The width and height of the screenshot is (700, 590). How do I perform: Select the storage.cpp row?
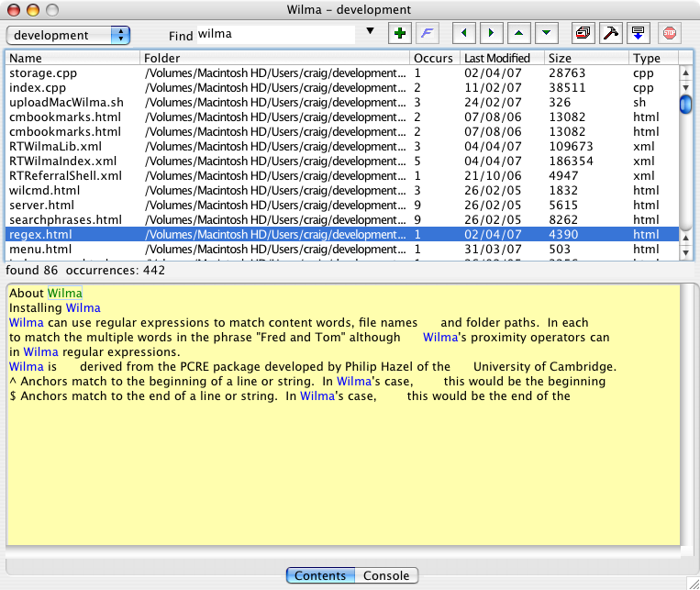[342, 72]
